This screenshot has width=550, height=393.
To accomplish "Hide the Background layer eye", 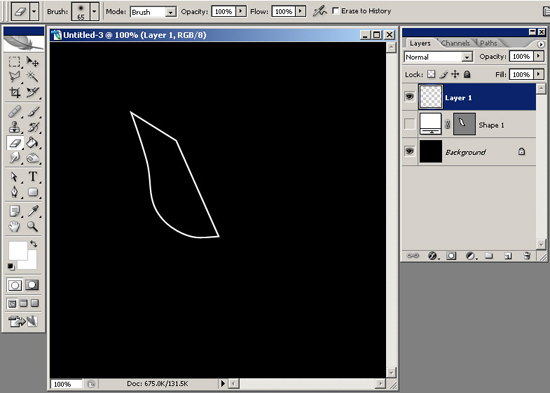I will point(409,151).
